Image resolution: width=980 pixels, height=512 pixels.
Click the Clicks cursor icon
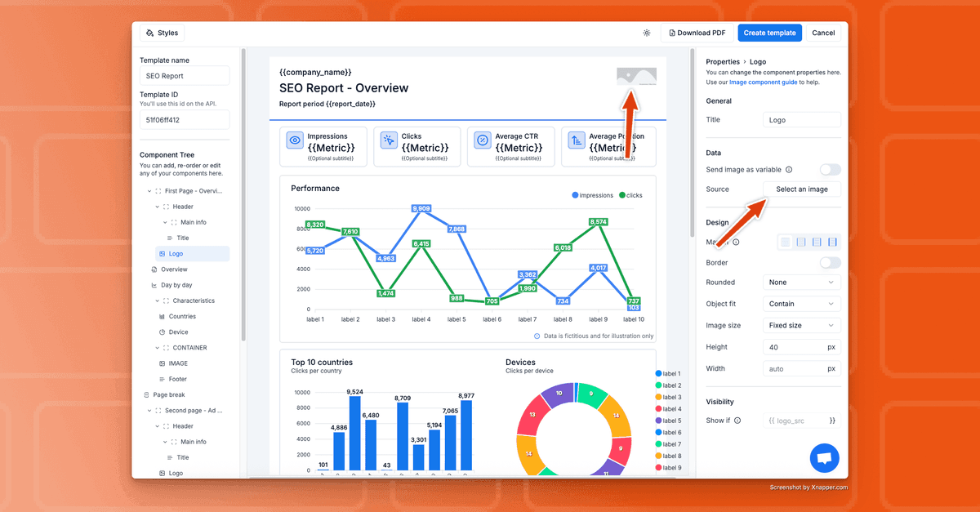click(389, 140)
